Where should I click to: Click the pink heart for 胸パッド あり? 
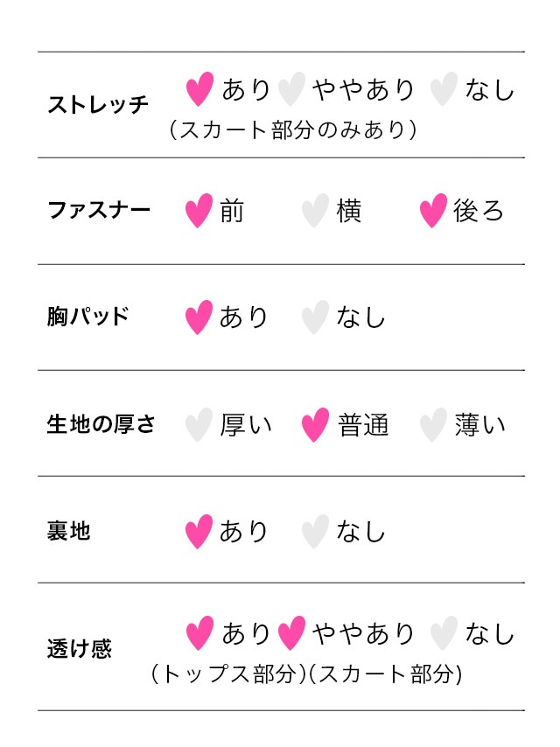(x=199, y=318)
